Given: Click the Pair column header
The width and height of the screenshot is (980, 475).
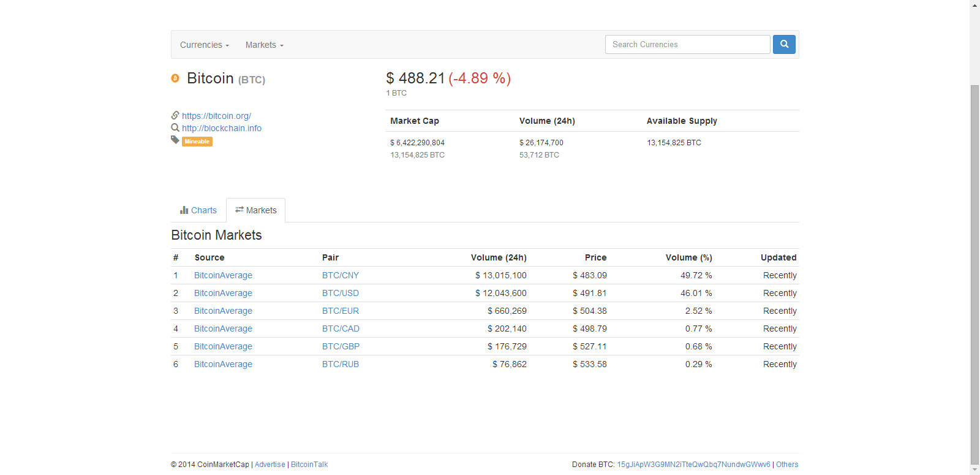Looking at the screenshot, I should (x=330, y=257).
